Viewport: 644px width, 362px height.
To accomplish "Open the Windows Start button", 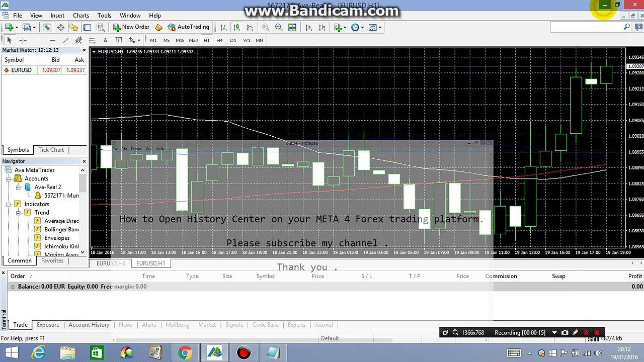I will tap(12, 353).
